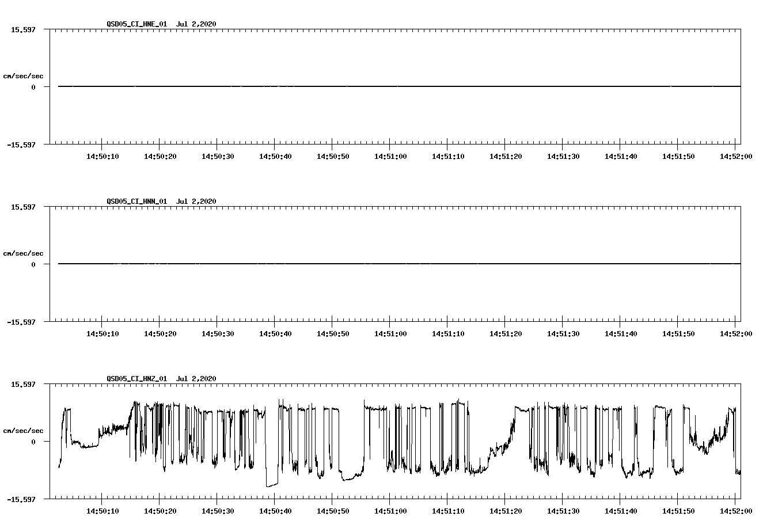The image size is (782, 532).
Task: Click the 14:50:50 time label under HNE plot
Action: coord(333,157)
